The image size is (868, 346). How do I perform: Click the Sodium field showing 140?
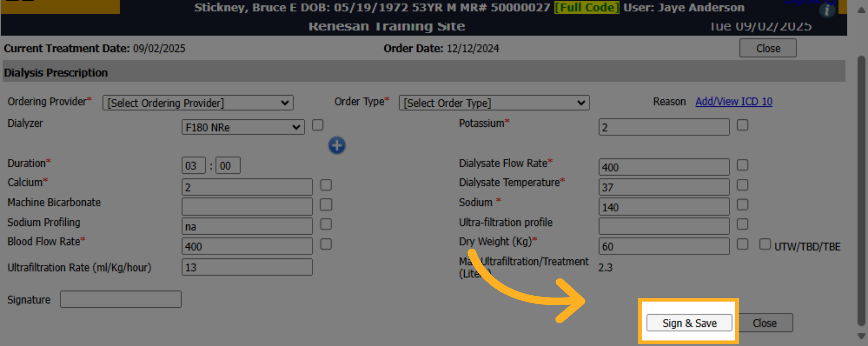point(664,207)
